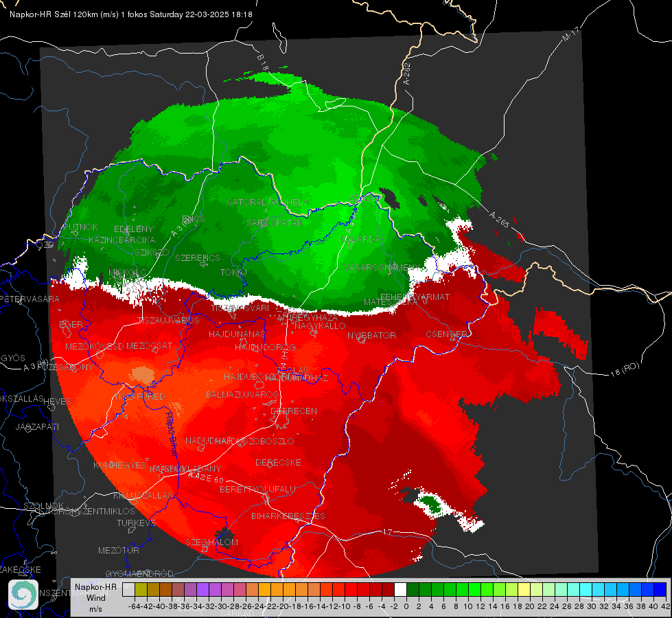Image resolution: width=672 pixels, height=618 pixels.
Task: Select the NYIREGYHAZA label on the map
Action: 308,317
